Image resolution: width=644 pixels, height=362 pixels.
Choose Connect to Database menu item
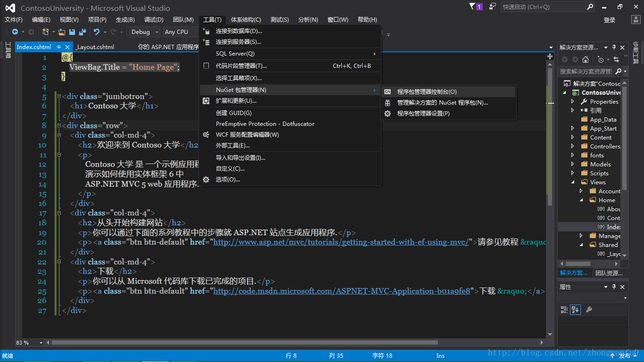click(x=290, y=31)
